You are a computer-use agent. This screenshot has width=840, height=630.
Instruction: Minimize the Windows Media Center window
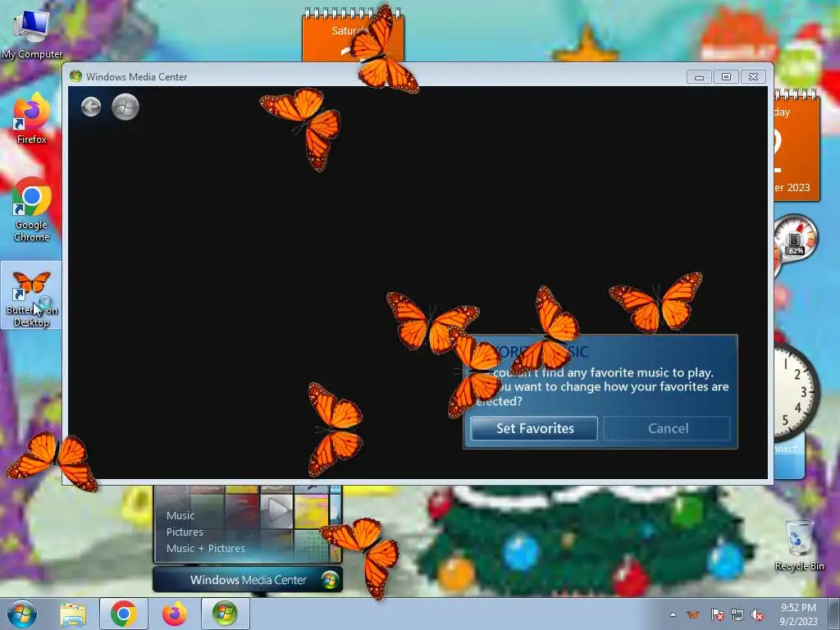(699, 76)
